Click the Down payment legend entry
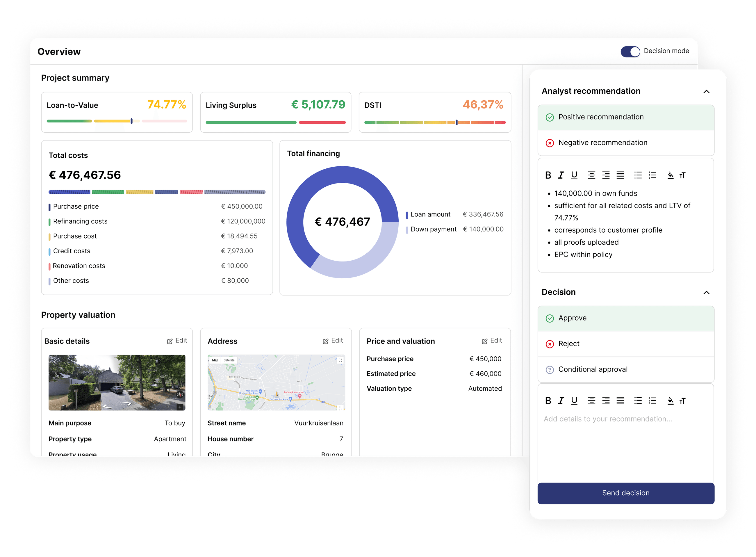Viewport: 756px width, 557px height. click(x=454, y=229)
